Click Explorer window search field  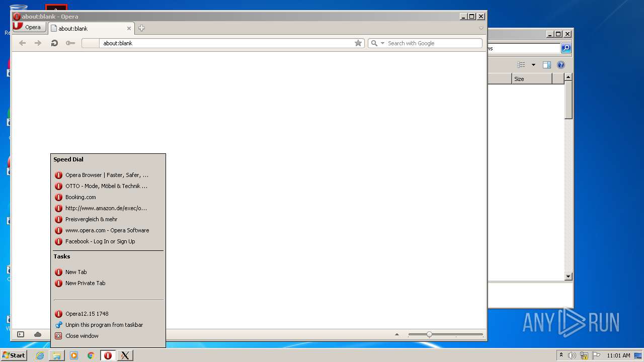click(x=524, y=48)
